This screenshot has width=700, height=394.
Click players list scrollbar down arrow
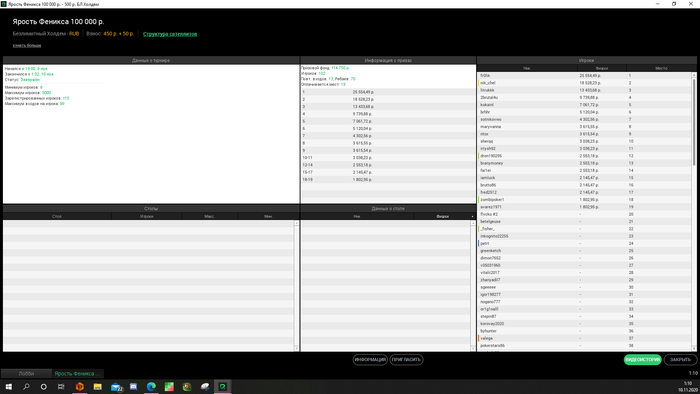[694, 348]
